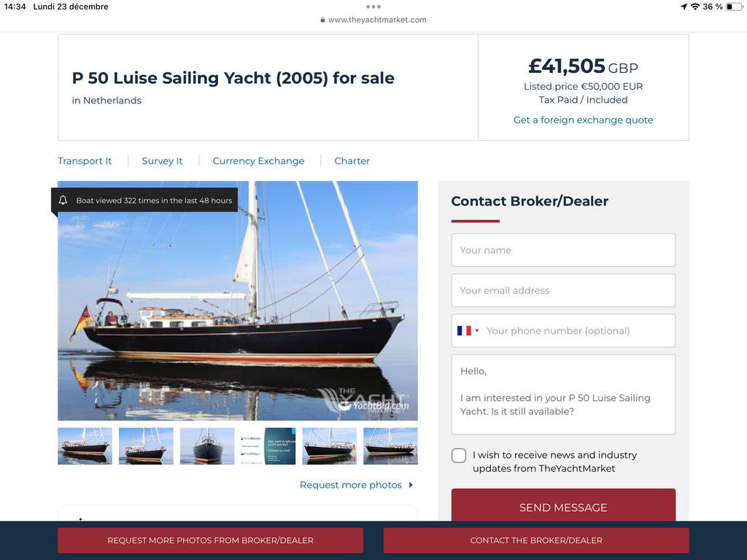Click Get a foreign exchange quote
747x560 pixels.
click(x=583, y=120)
